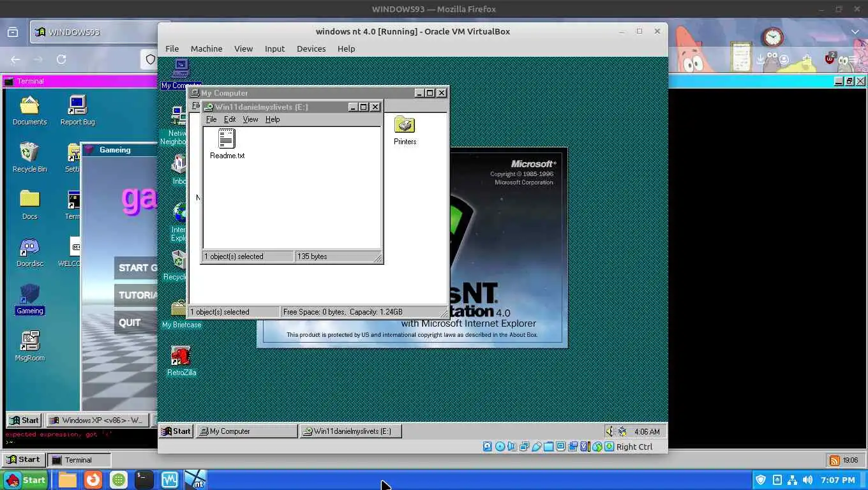868x490 pixels.
Task: Open system monitor icon in host taskbar
Action: pos(170,480)
